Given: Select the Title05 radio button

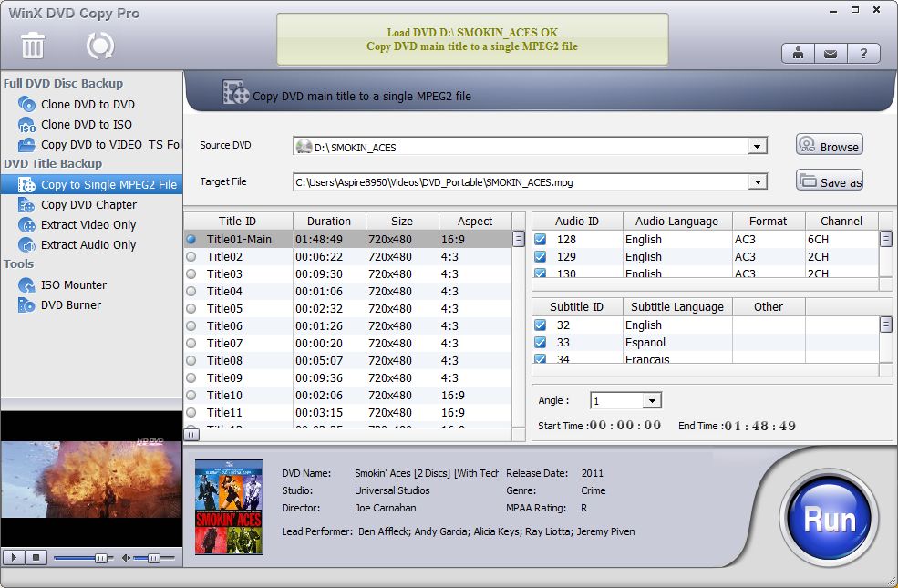Looking at the screenshot, I should pyautogui.click(x=191, y=309).
